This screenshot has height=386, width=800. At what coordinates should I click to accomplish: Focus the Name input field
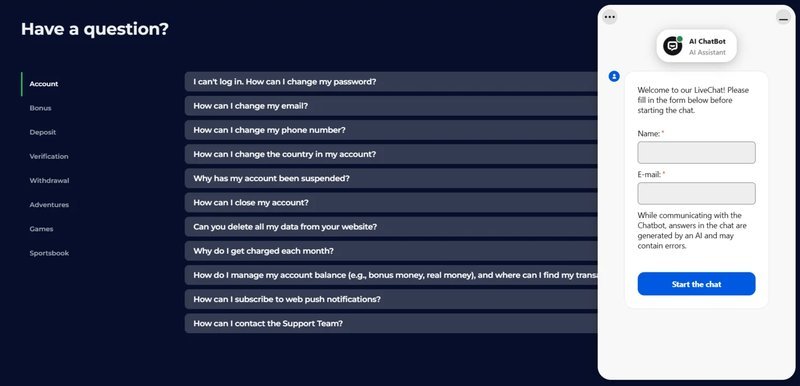click(x=696, y=152)
